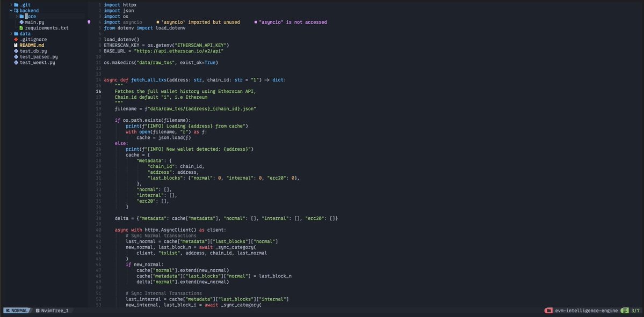Open requirements.txt via its green file icon
The height and width of the screenshot is (317, 644).
click(x=22, y=28)
